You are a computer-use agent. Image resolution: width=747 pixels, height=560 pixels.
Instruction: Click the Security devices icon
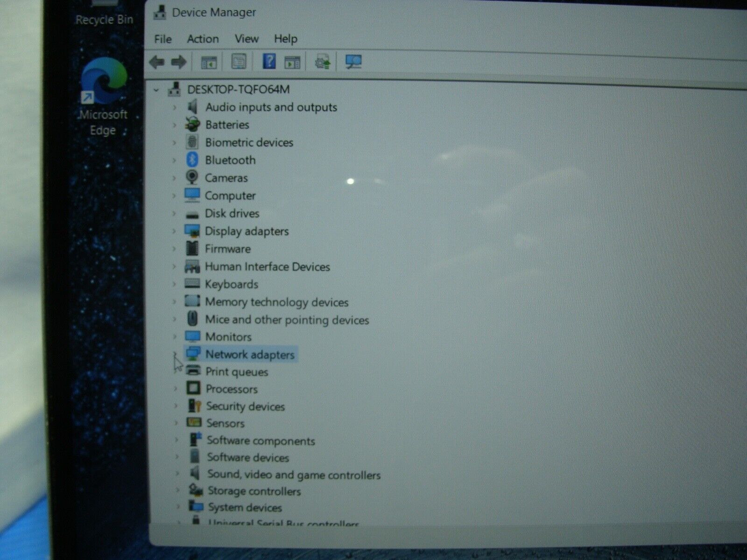(x=194, y=406)
